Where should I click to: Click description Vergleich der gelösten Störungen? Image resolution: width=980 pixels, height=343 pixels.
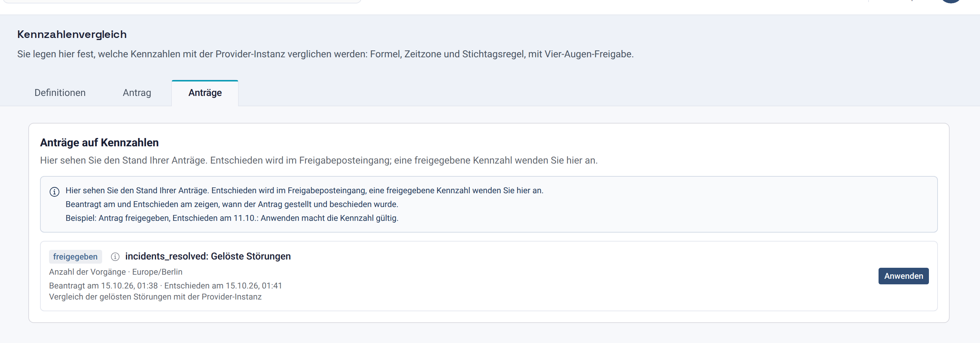(155, 297)
